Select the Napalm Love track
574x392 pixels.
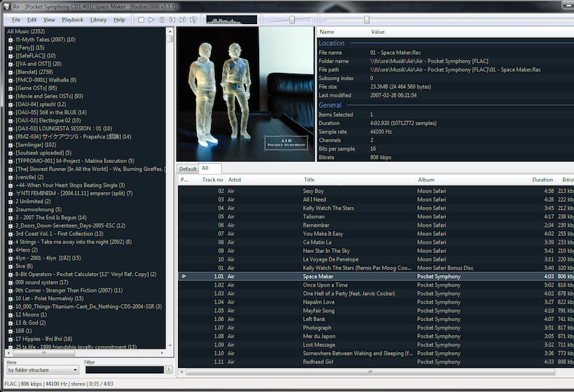click(x=375, y=302)
